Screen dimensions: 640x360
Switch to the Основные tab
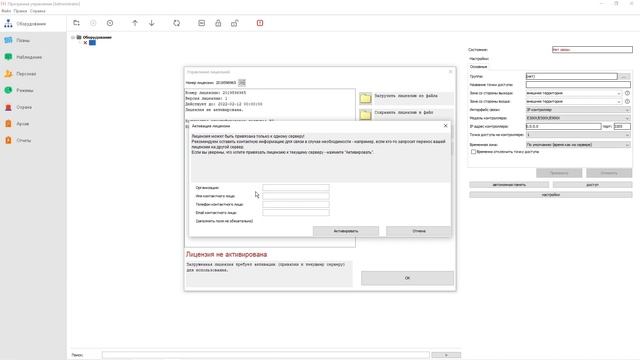click(x=478, y=67)
